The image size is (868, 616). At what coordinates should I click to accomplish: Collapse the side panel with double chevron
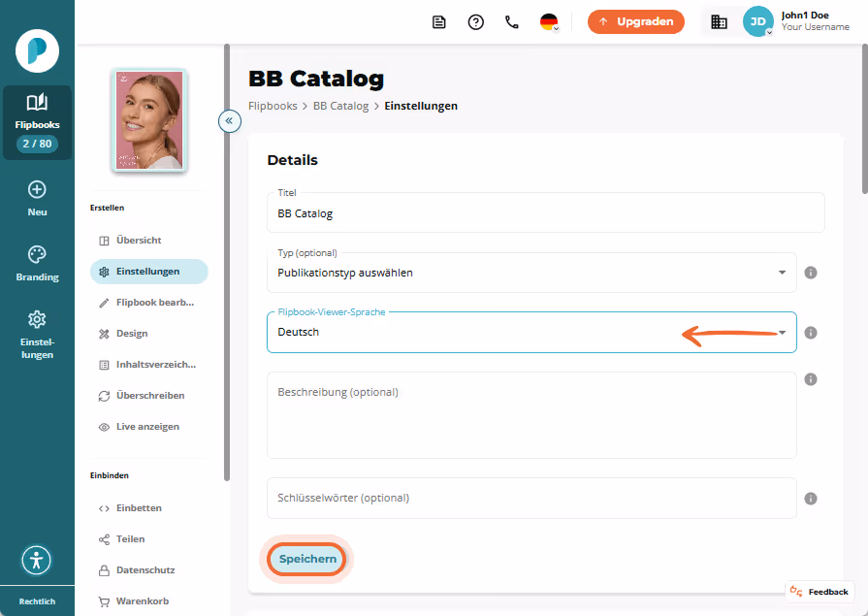click(229, 120)
